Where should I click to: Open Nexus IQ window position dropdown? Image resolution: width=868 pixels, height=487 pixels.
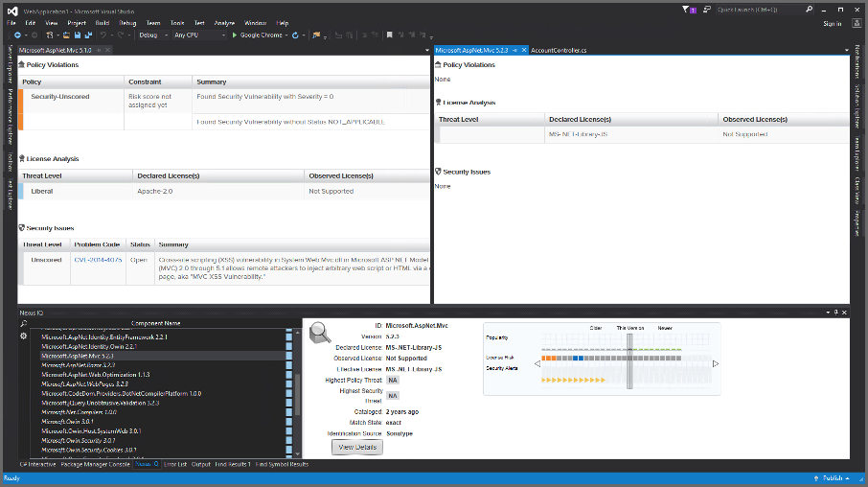[828, 313]
